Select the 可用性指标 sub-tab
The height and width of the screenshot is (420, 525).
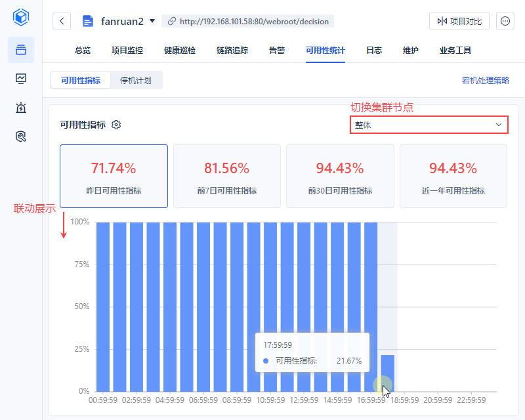click(x=81, y=80)
